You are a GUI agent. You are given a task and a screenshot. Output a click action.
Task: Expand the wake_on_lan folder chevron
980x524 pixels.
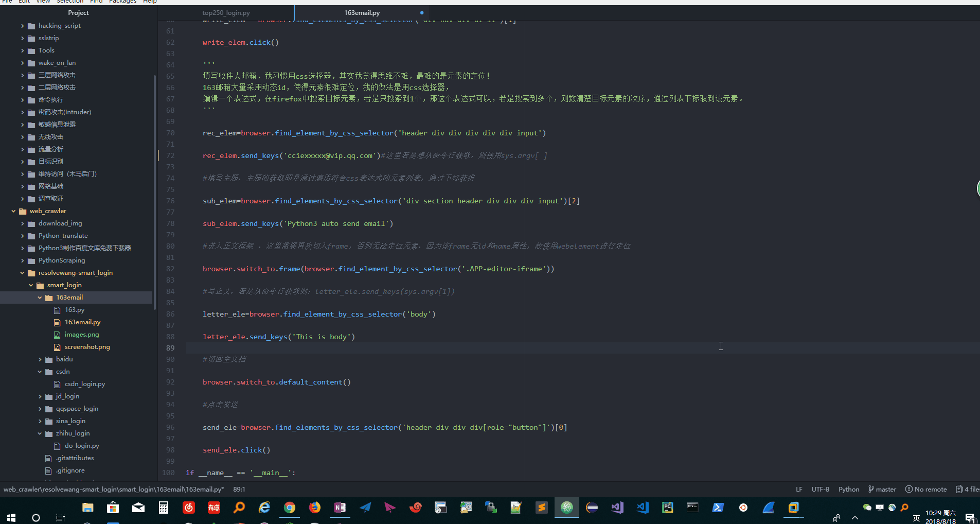tap(23, 63)
